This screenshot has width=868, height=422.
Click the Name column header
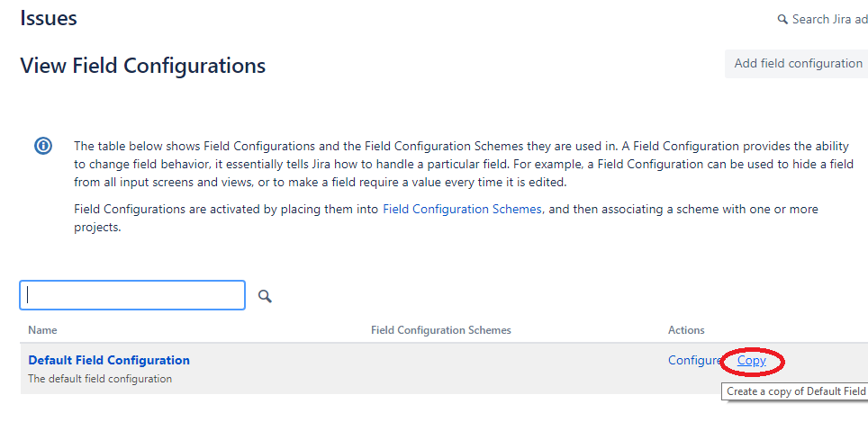42,330
